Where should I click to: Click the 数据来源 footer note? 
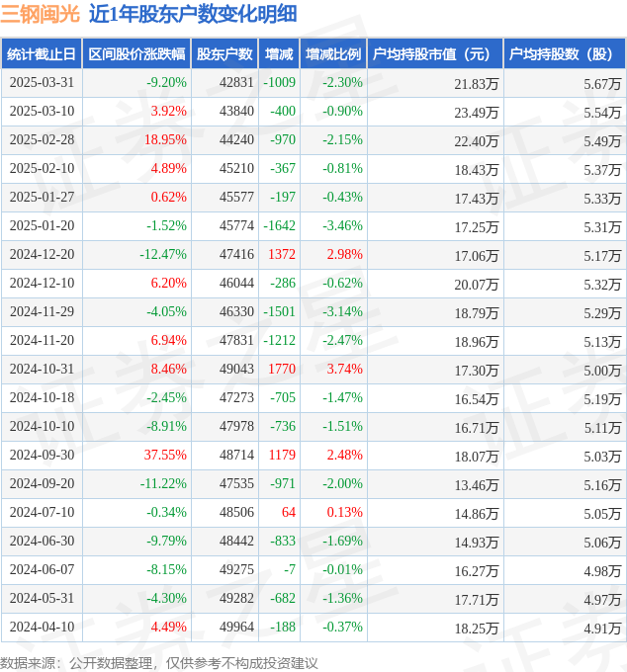(159, 663)
